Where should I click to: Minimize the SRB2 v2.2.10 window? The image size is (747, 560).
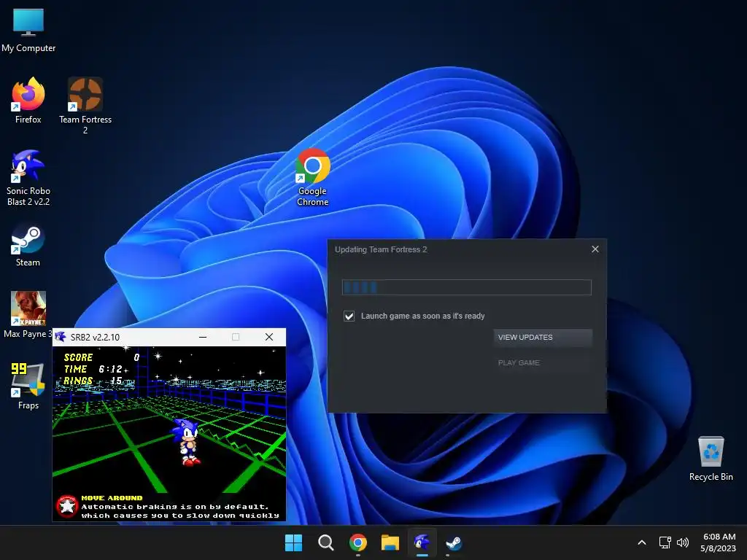tap(203, 337)
